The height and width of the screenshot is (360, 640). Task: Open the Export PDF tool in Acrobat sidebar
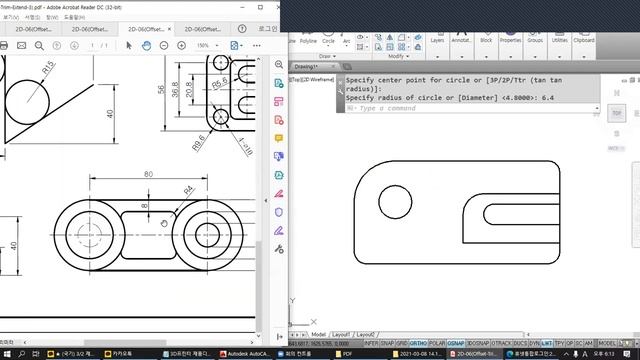pyautogui.click(x=279, y=83)
